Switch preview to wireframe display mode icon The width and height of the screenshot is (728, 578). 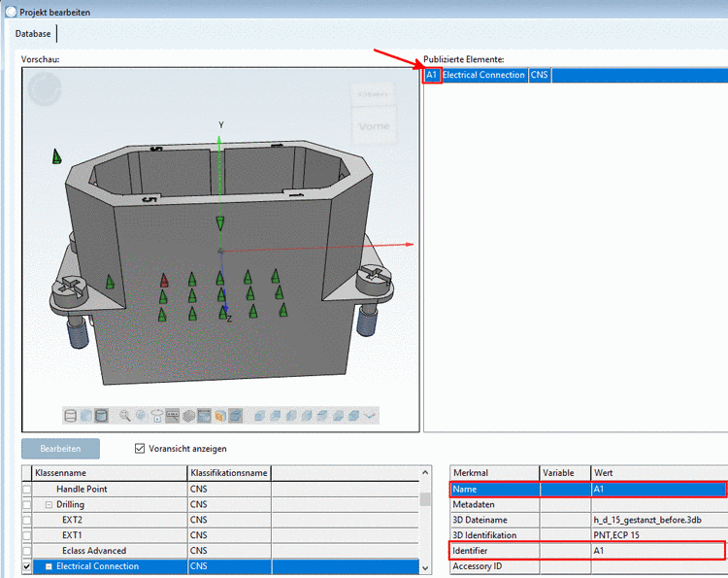70,416
